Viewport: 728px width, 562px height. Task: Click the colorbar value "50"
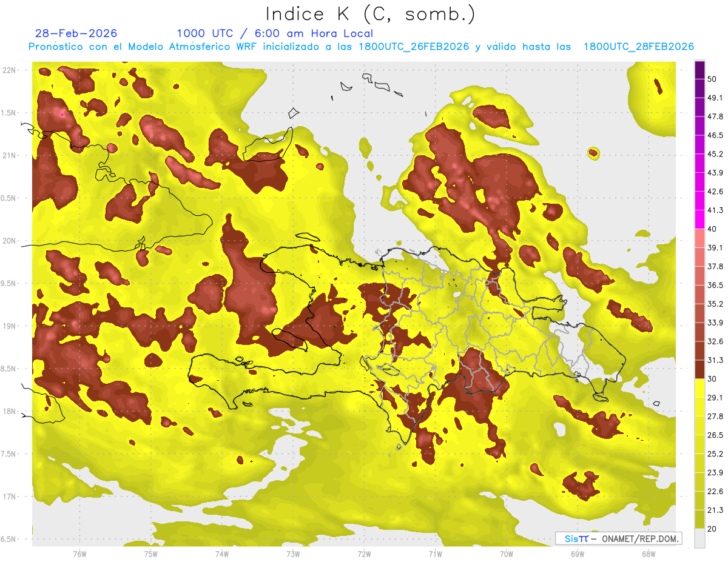[x=712, y=79]
